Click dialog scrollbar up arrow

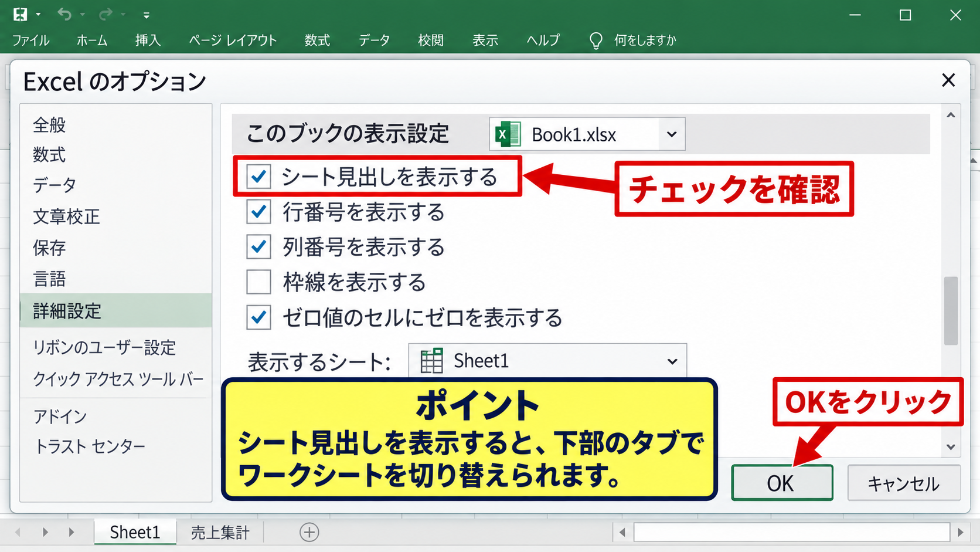[x=951, y=115]
